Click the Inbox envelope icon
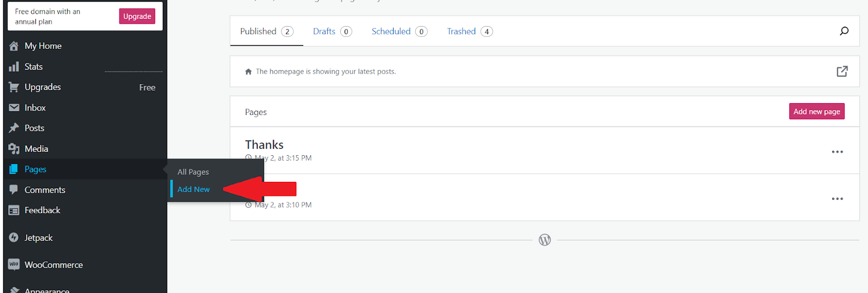Image resolution: width=868 pixels, height=293 pixels. tap(14, 107)
